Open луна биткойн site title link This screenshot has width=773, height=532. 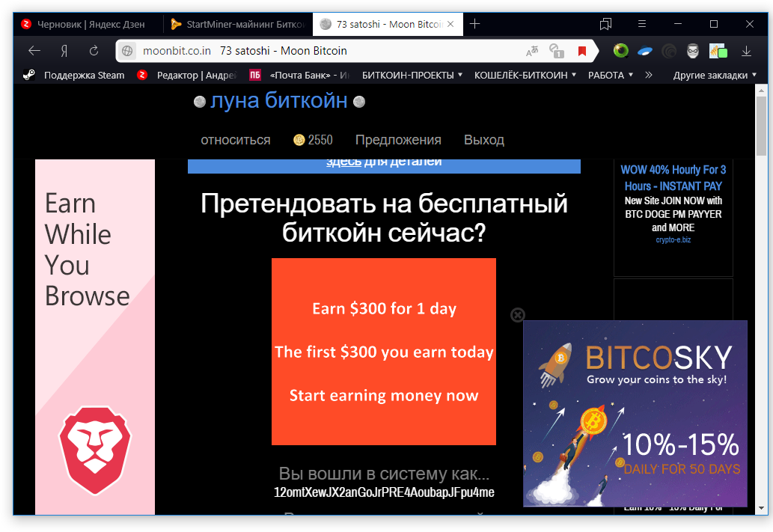(279, 100)
